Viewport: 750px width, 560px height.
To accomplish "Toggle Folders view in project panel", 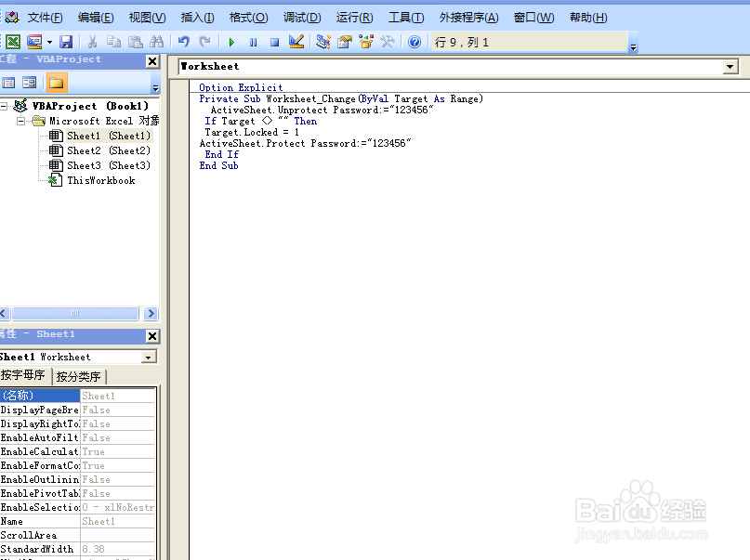I will [57, 84].
